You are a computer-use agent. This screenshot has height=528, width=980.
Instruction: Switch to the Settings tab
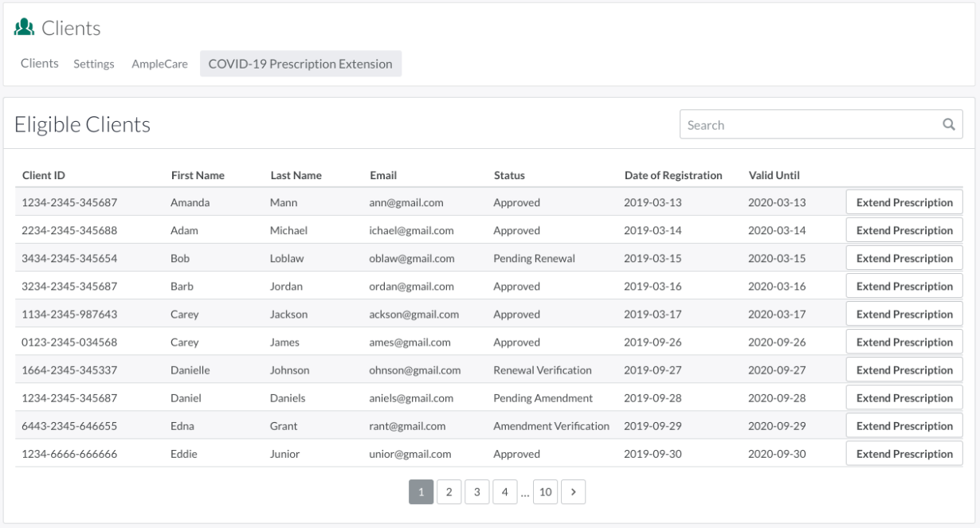point(94,64)
